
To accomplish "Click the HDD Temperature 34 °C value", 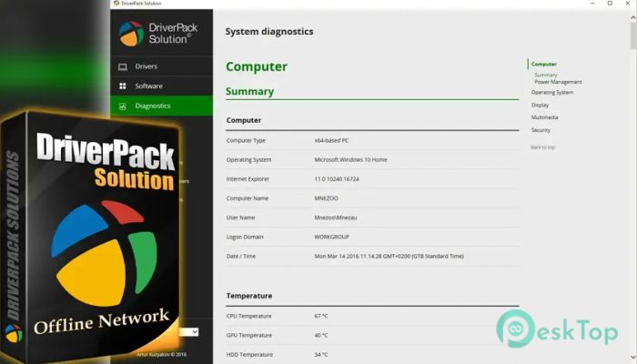I will [x=320, y=355].
